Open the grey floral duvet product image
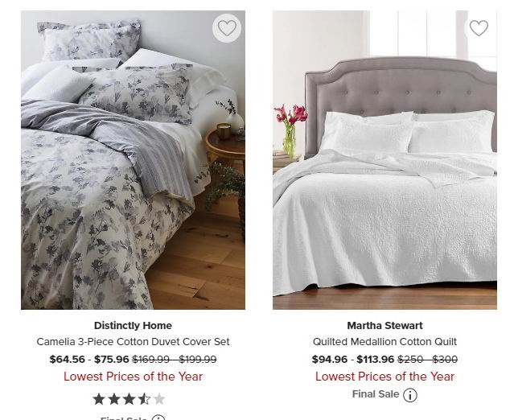This screenshot has height=420, width=514. pos(133,160)
